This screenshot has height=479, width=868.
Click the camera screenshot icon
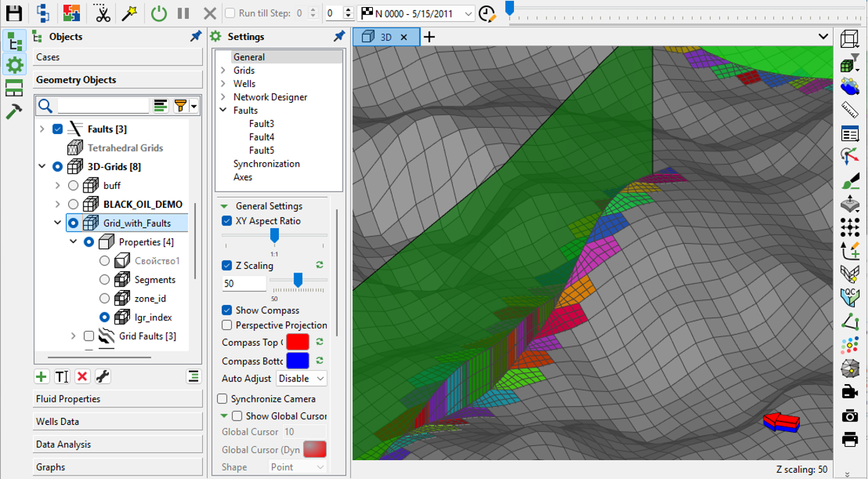[850, 416]
